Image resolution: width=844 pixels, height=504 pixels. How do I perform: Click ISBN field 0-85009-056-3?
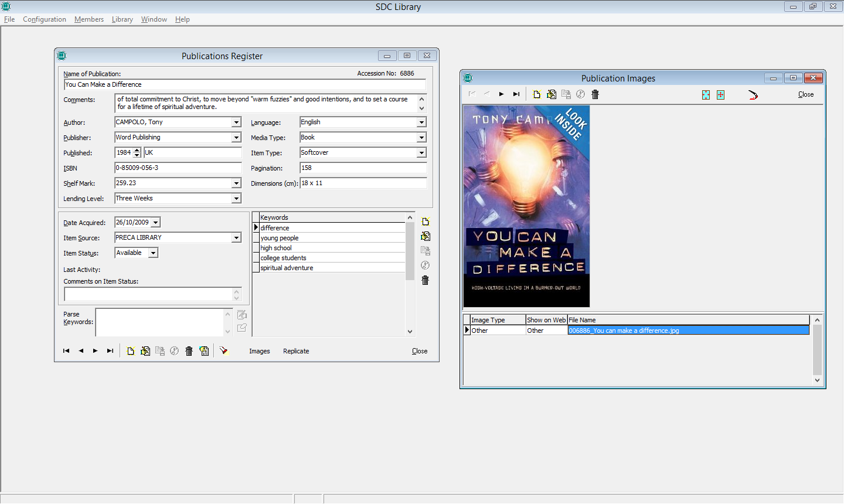pyautogui.click(x=178, y=168)
